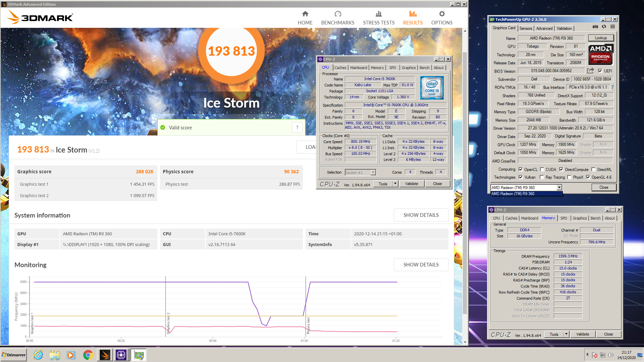
Task: Open the BENCHMARKS section in 3DMark
Action: pyautogui.click(x=337, y=18)
